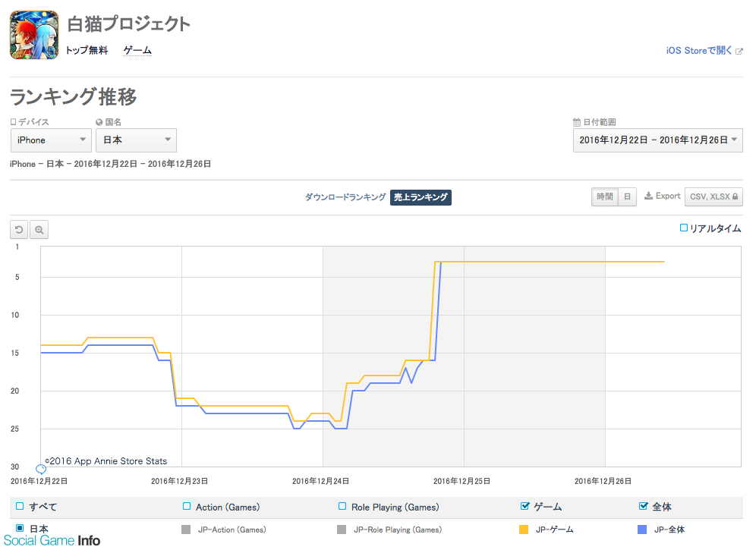Click the JP-Action (Games) gray swatch
This screenshot has width=756, height=550.
click(x=186, y=530)
